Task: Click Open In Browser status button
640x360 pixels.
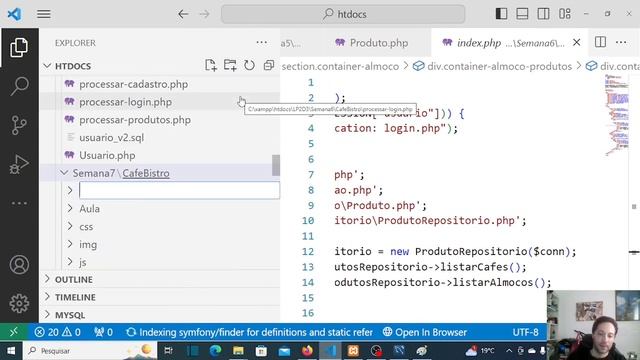Action: pyautogui.click(x=424, y=332)
